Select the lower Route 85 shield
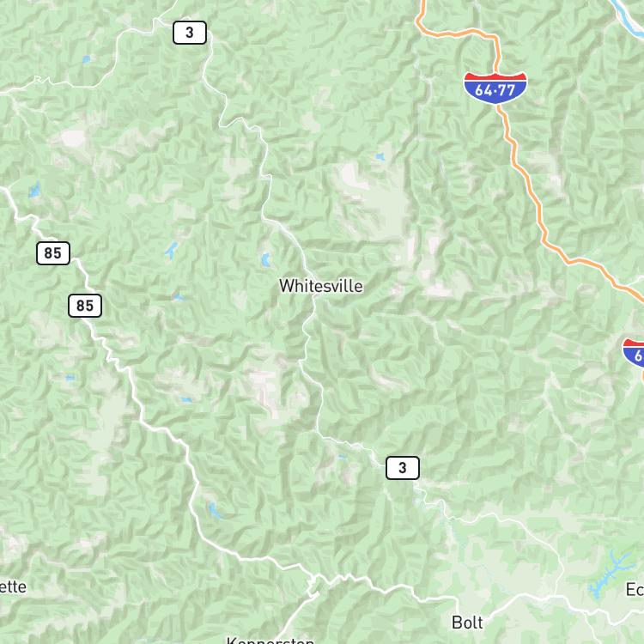644x644 pixels. 85,306
